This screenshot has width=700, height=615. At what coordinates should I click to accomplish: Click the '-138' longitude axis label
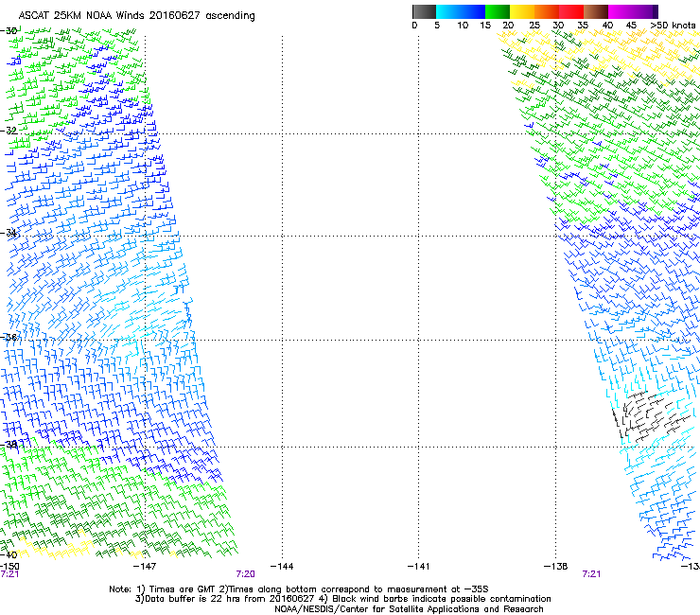coord(555,567)
